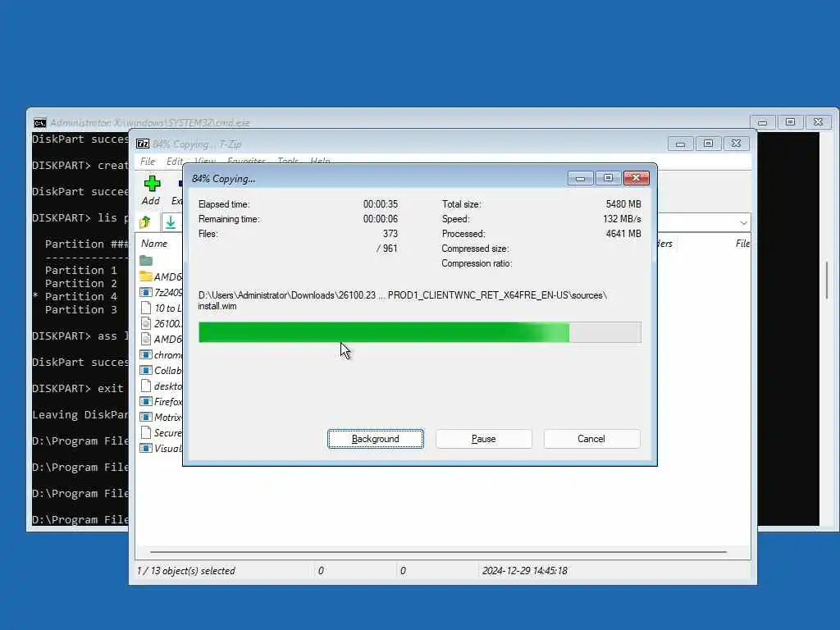Select the Collab application icon
Viewport: 840px width, 630px height.
146,370
